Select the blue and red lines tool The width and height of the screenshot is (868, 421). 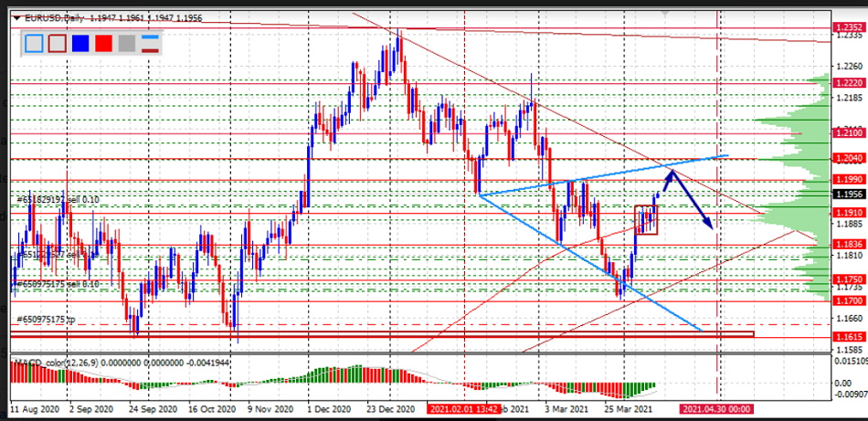pos(150,42)
